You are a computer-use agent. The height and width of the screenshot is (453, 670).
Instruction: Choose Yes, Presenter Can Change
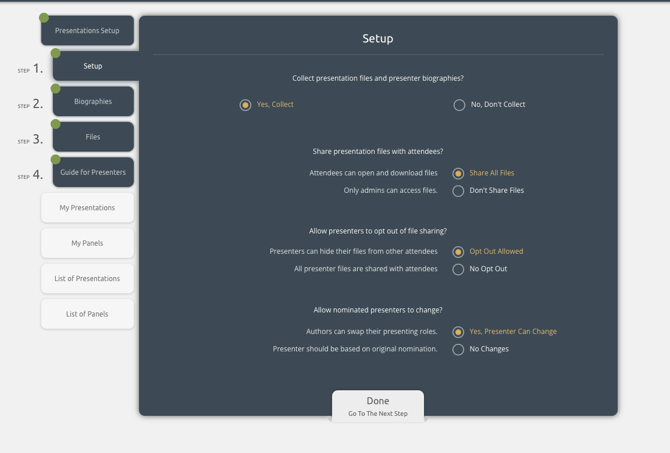coord(458,332)
